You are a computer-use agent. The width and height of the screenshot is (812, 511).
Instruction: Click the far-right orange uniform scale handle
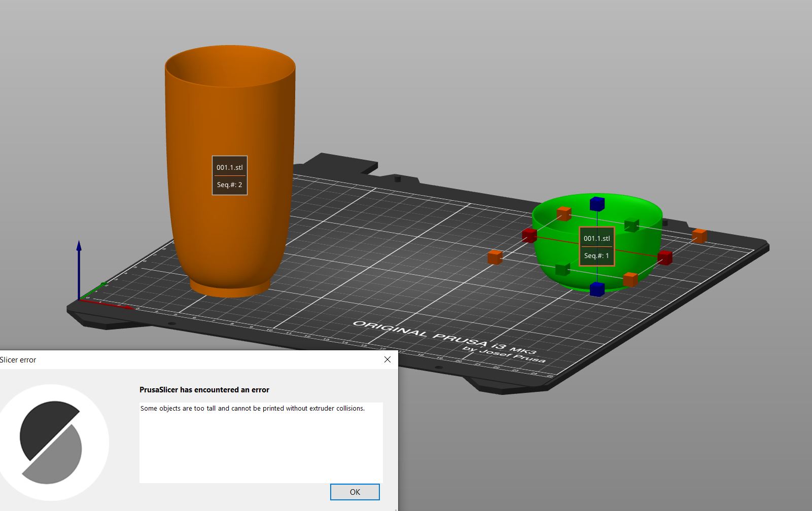[699, 236]
